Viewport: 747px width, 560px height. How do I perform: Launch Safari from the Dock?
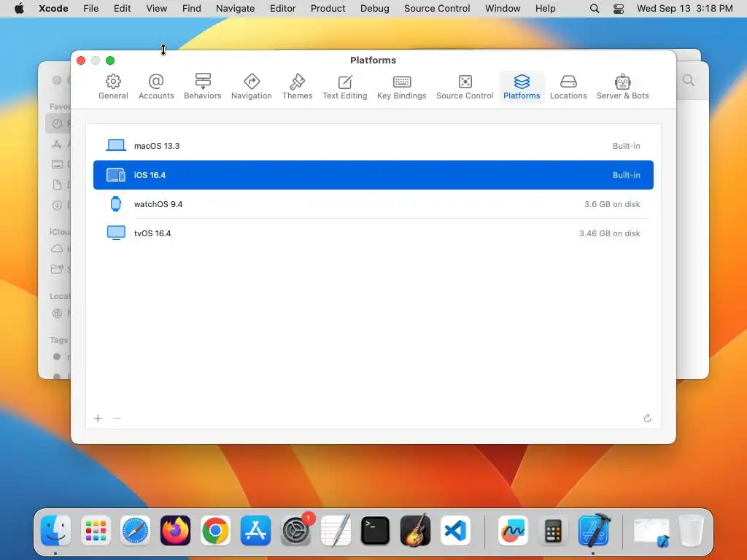tap(135, 531)
